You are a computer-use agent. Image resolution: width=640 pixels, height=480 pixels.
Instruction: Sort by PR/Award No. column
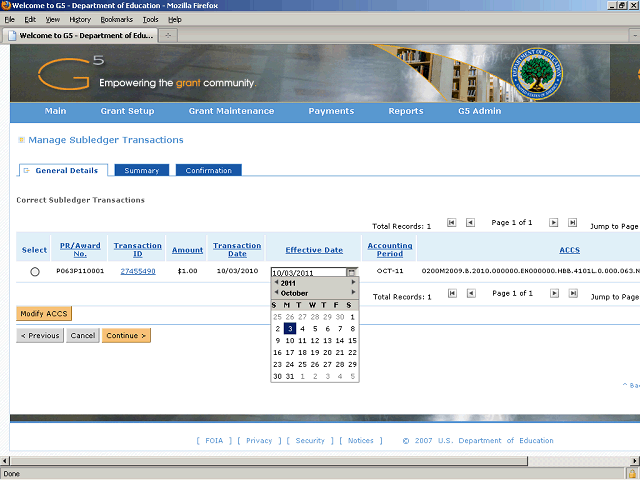80,250
